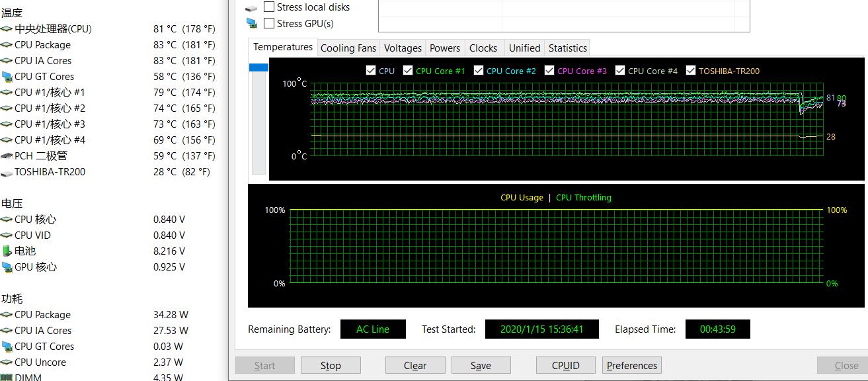Click the CPU GT Cores temperature icon
This screenshot has width=868, height=381.
tap(7, 77)
